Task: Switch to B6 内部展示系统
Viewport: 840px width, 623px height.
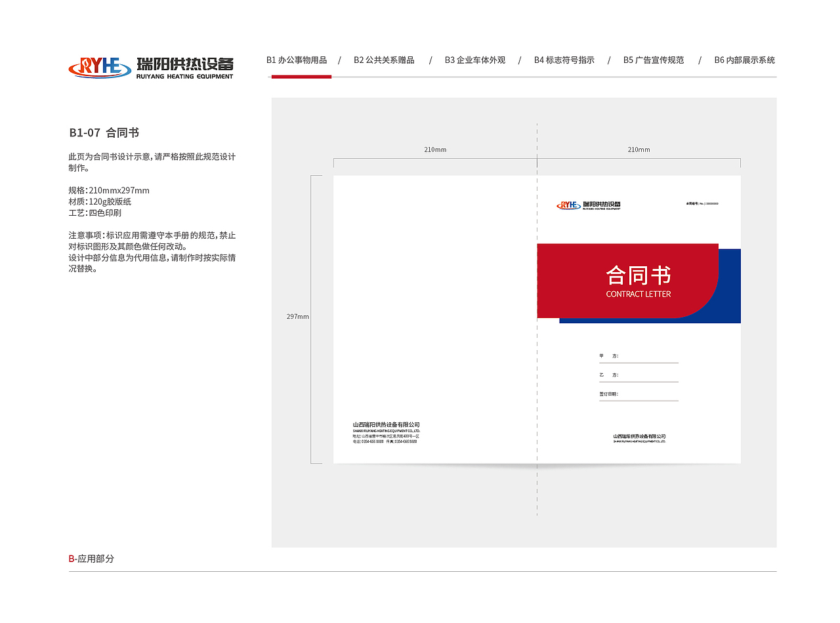Action: [744, 60]
